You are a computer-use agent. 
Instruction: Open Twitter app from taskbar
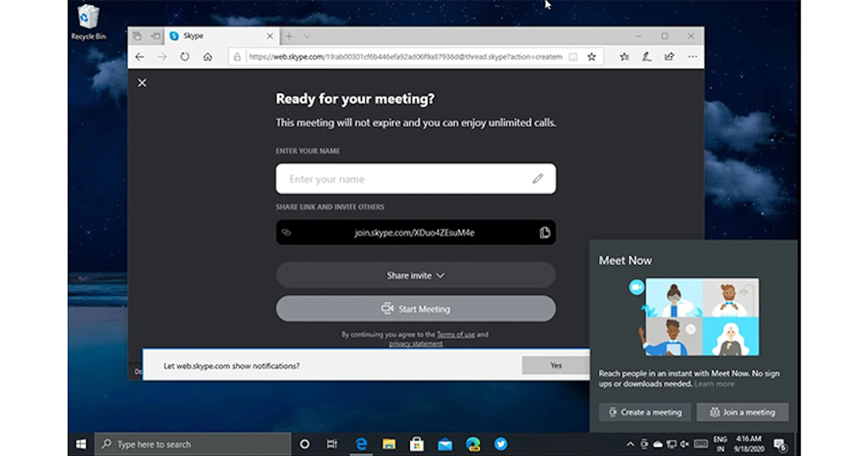click(501, 444)
